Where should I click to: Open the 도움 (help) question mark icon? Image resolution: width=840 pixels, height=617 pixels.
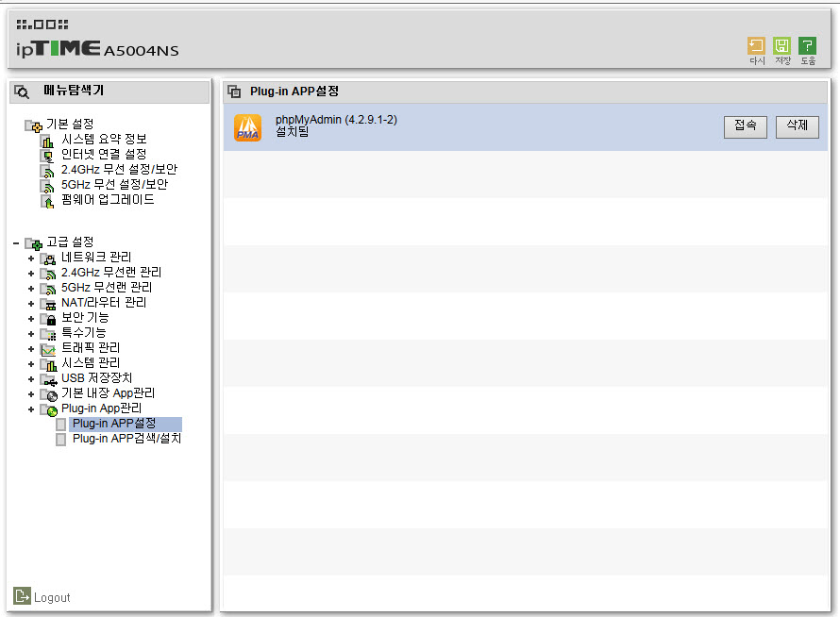click(807, 46)
